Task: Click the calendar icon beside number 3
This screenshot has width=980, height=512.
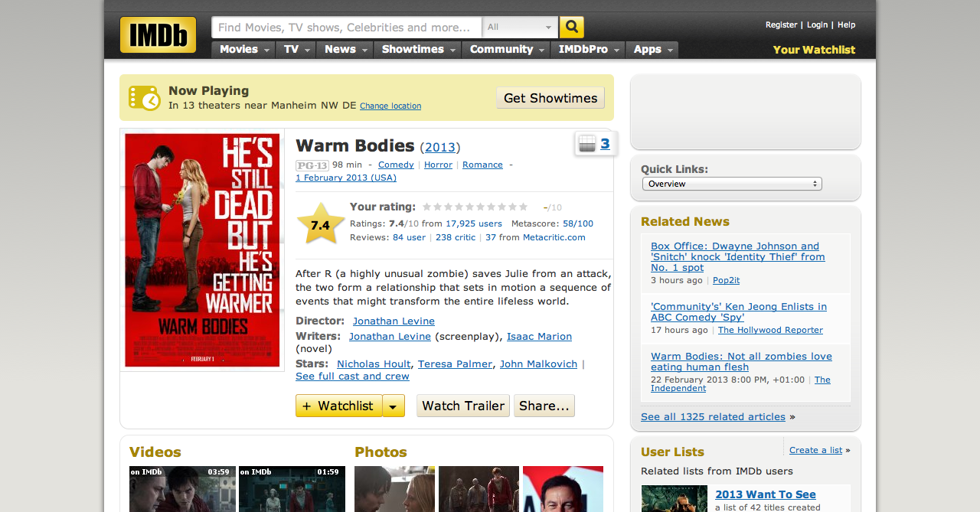Action: pyautogui.click(x=587, y=143)
